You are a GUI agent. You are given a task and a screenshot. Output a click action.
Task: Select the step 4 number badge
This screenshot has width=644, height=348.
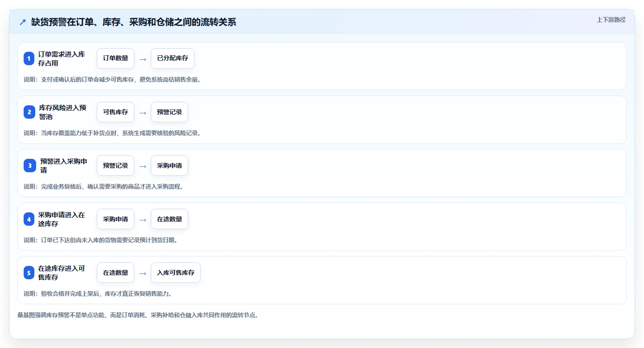(x=29, y=219)
